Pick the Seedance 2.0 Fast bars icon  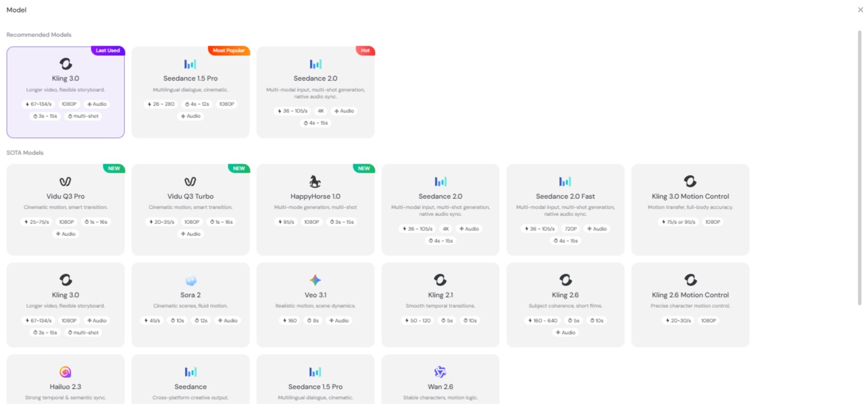pyautogui.click(x=565, y=182)
